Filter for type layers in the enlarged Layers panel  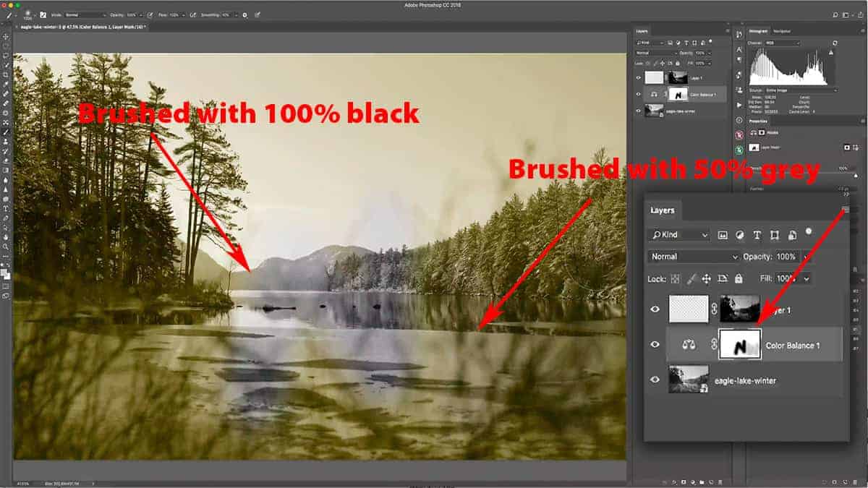(757, 235)
